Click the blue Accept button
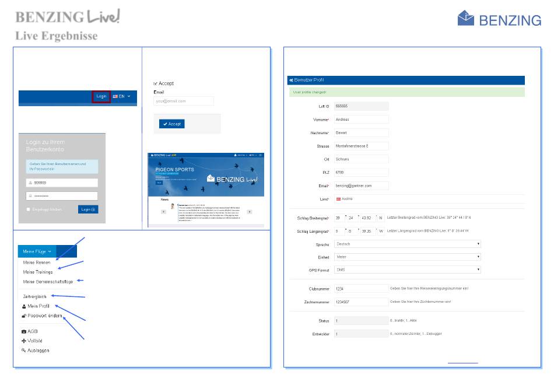 click(x=171, y=124)
